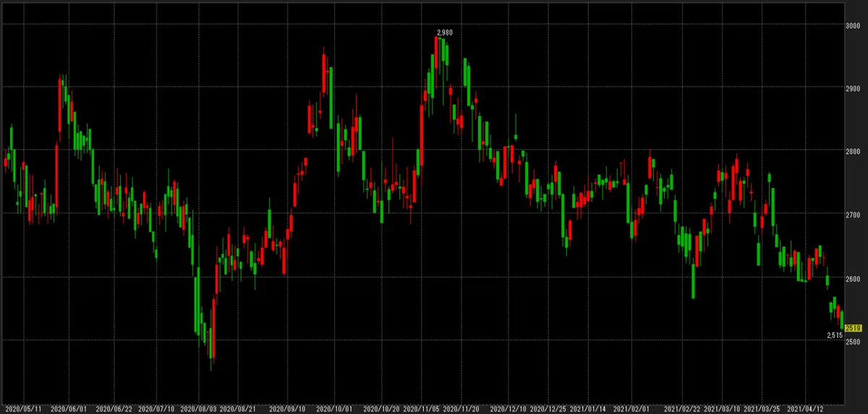Click the 2900 price axis label
868x414 pixels.
853,88
